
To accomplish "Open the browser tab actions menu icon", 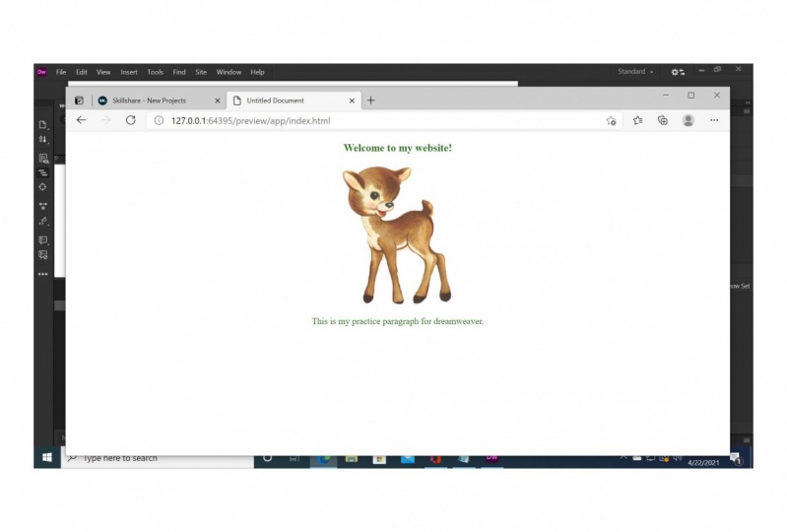I will click(80, 100).
